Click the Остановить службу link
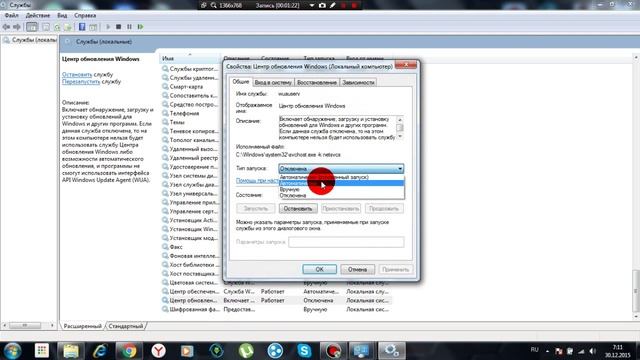640x360 pixels. tap(77, 75)
